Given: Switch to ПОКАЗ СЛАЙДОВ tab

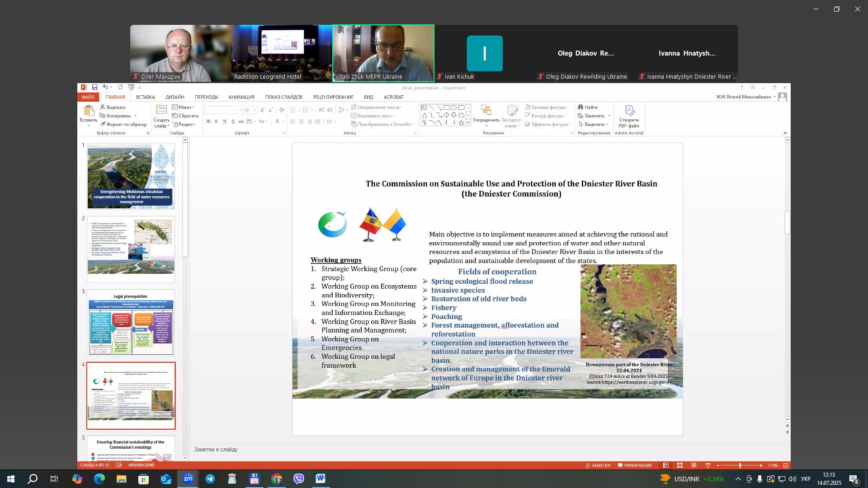Looking at the screenshot, I should click(284, 97).
